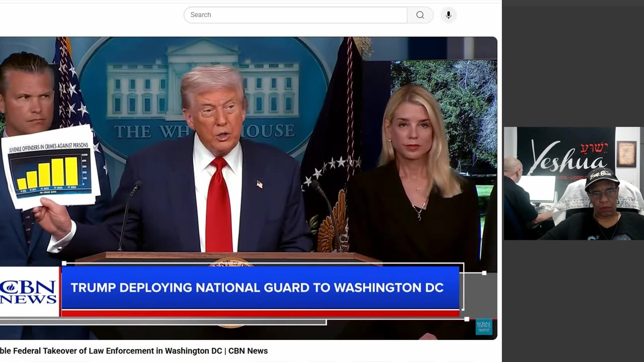This screenshot has height=362, width=644.
Task: Click the CBN News video player
Action: [x=249, y=188]
